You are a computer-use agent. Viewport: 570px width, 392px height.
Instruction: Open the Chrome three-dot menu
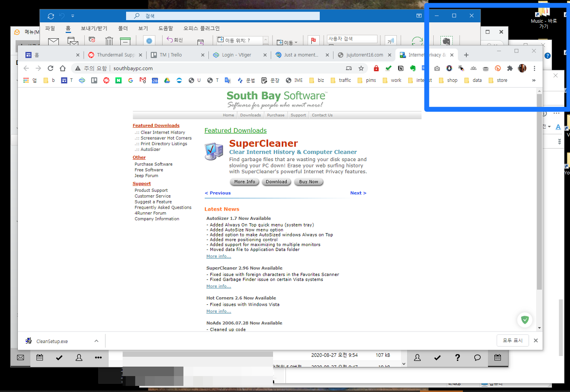[x=534, y=68]
